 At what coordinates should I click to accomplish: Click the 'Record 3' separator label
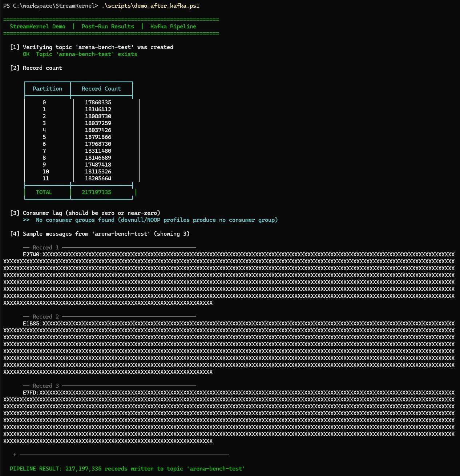pyautogui.click(x=46, y=386)
